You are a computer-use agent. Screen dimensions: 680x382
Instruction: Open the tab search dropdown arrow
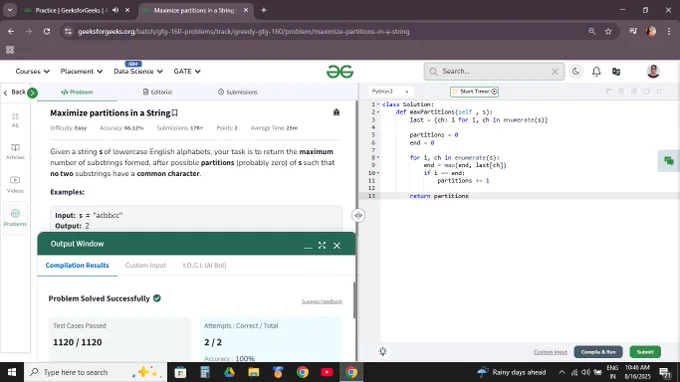[x=10, y=10]
